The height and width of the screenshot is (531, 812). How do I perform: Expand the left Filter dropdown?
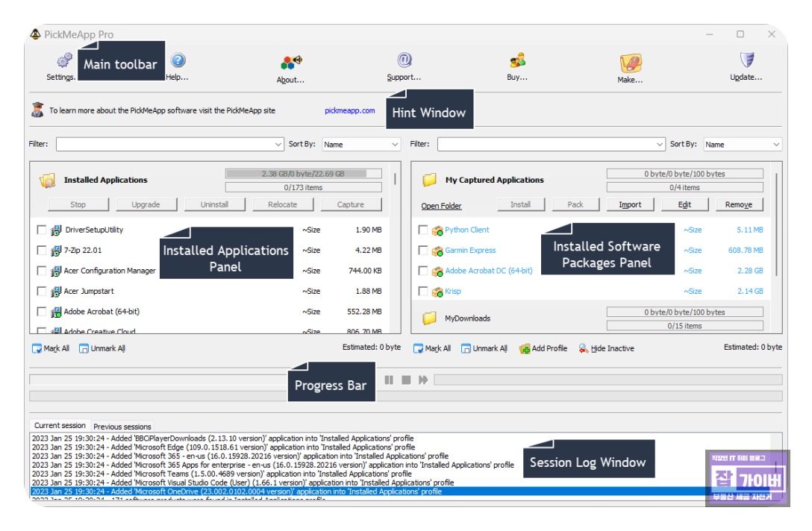278,145
